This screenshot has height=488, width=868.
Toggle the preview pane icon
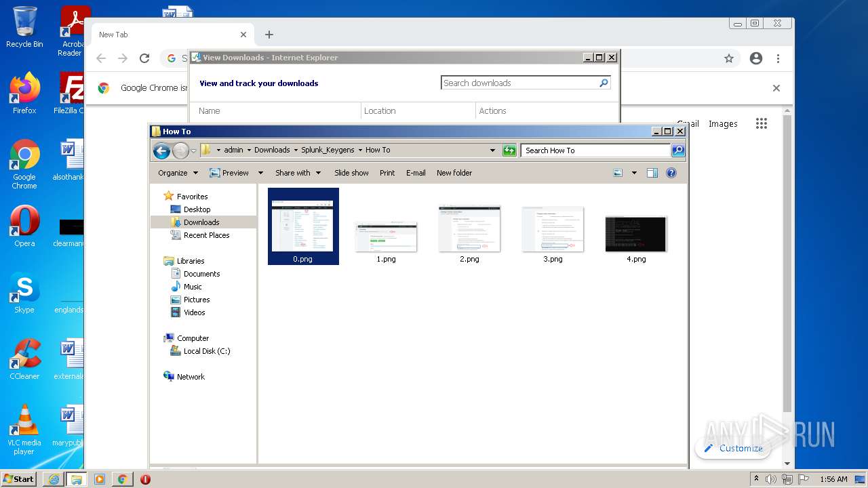point(652,173)
